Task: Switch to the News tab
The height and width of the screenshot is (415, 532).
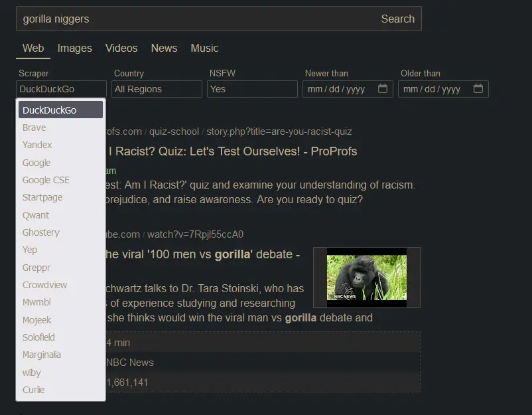Action: click(165, 48)
